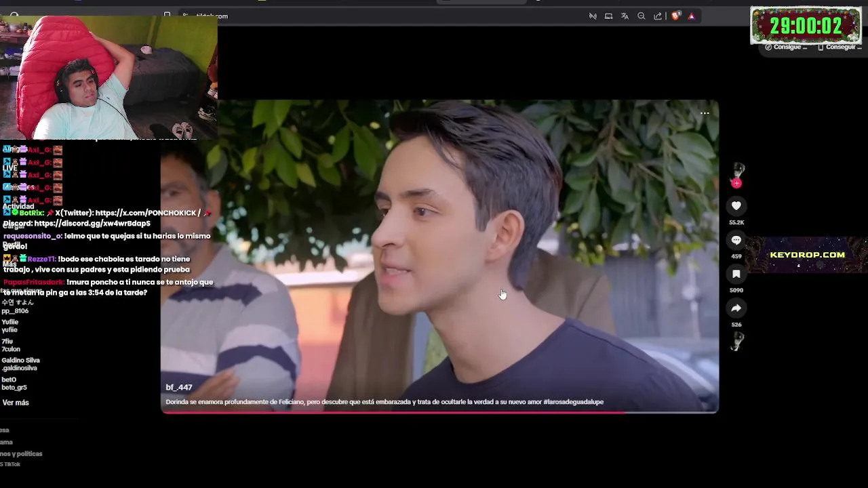Open bf_.447 username on the video
The width and height of the screenshot is (868, 488).
(179, 388)
